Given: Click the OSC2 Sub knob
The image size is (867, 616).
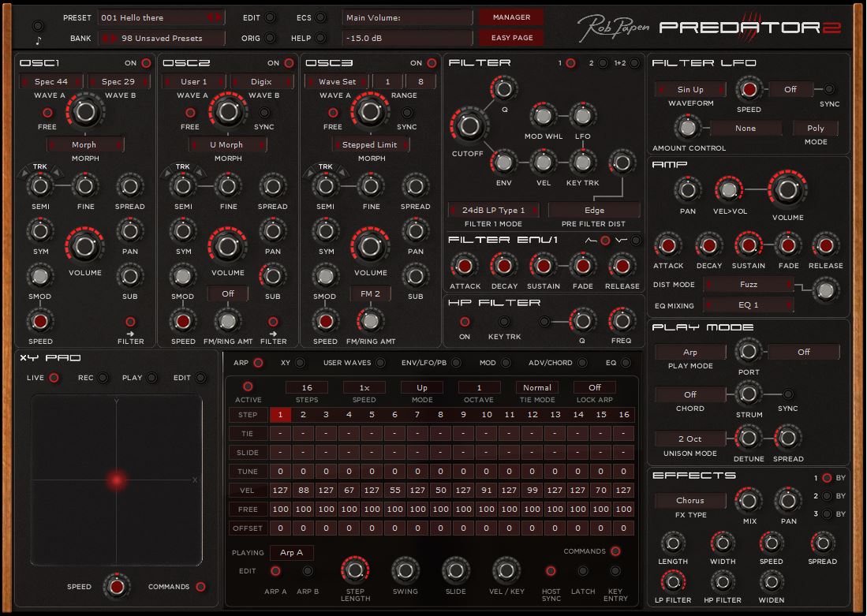Looking at the screenshot, I should pos(273,276).
